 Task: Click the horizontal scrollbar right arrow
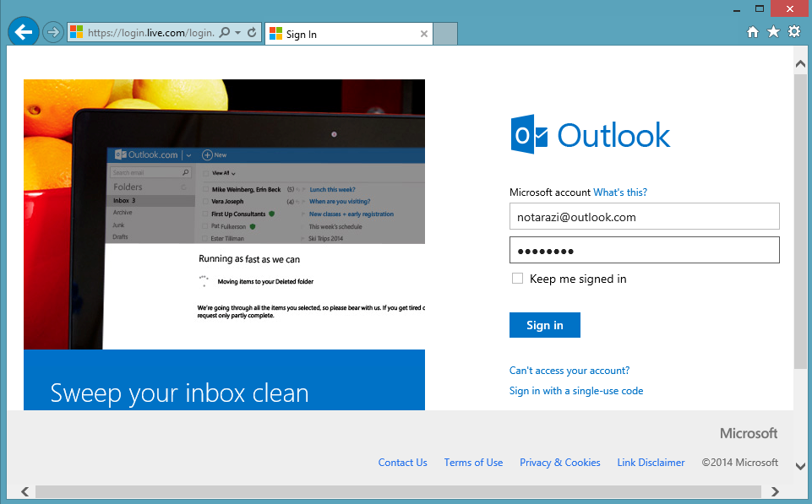pos(775,491)
